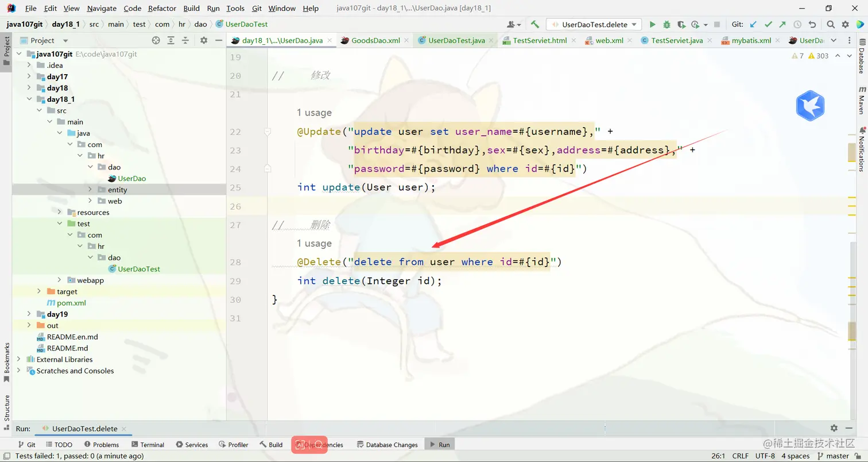Select pom.xml in project tree
Screen dimensions: 868x462
tap(67, 303)
